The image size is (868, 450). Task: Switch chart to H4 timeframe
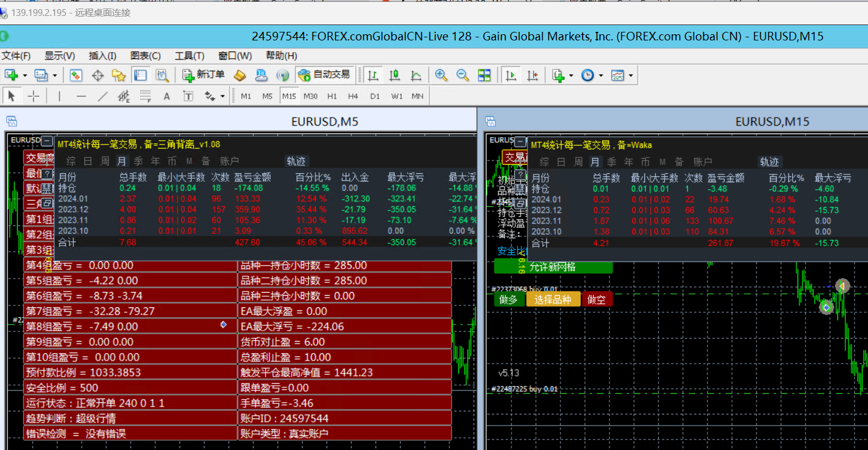pos(353,96)
